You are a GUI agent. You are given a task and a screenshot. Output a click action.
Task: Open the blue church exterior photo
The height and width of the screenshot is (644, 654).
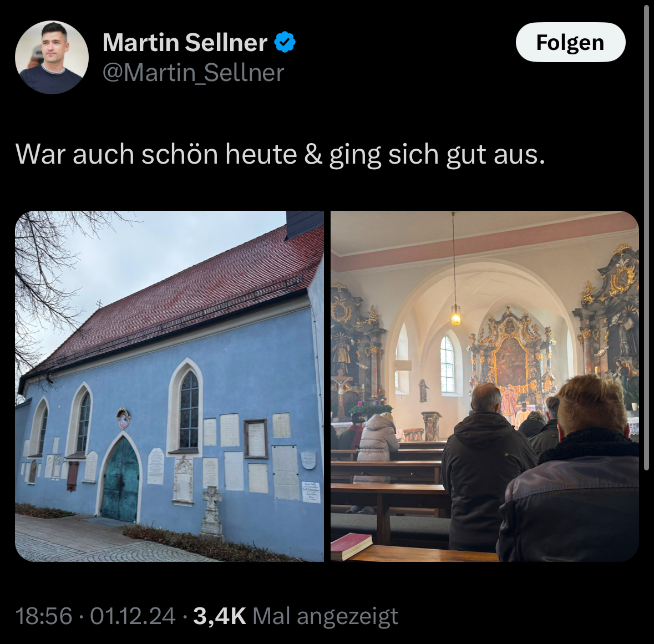(x=169, y=386)
